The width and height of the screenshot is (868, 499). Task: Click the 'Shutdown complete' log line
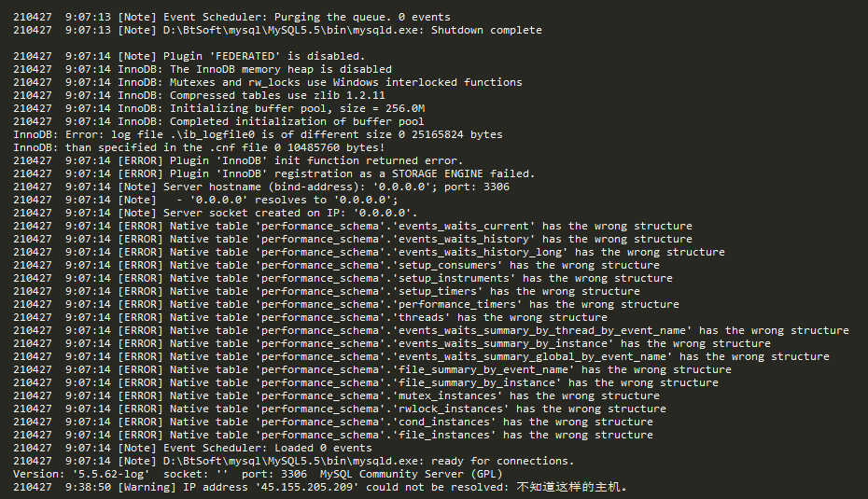pos(277,31)
